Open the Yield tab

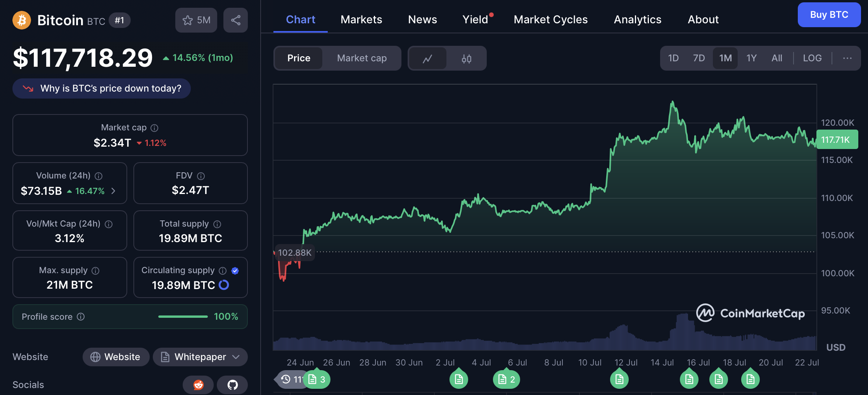(x=475, y=19)
